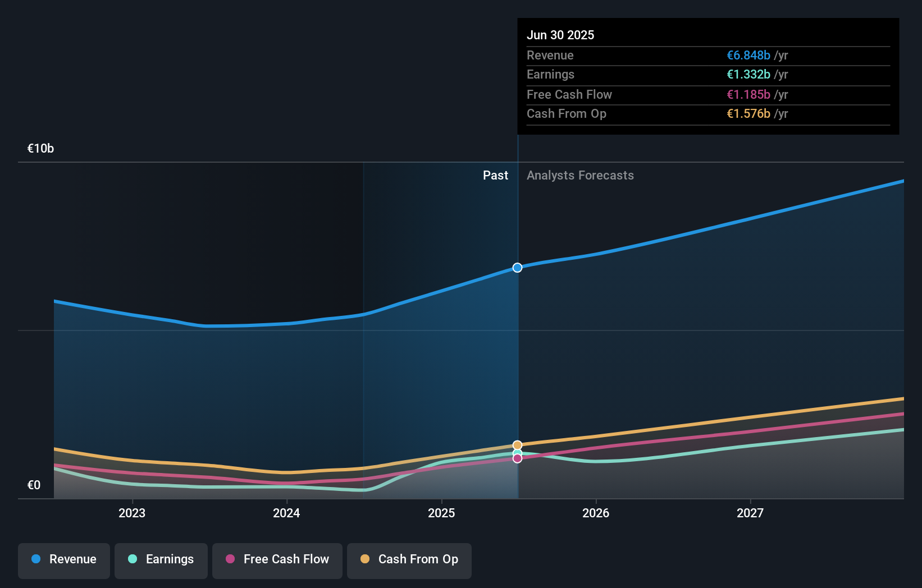Switch to the Past section of the chart
The height and width of the screenshot is (588, 922).
point(495,175)
